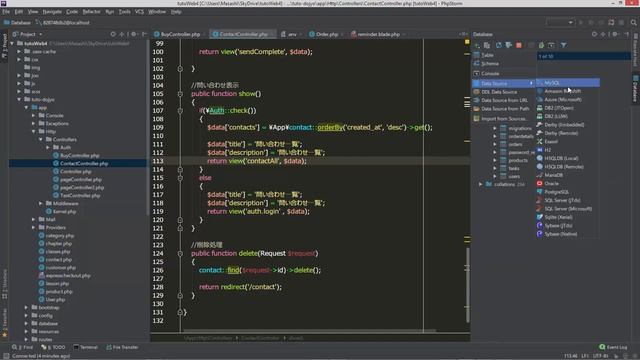Expand the collations node in Database tree
The height and width of the screenshot is (360, 640).
pyautogui.click(x=481, y=184)
